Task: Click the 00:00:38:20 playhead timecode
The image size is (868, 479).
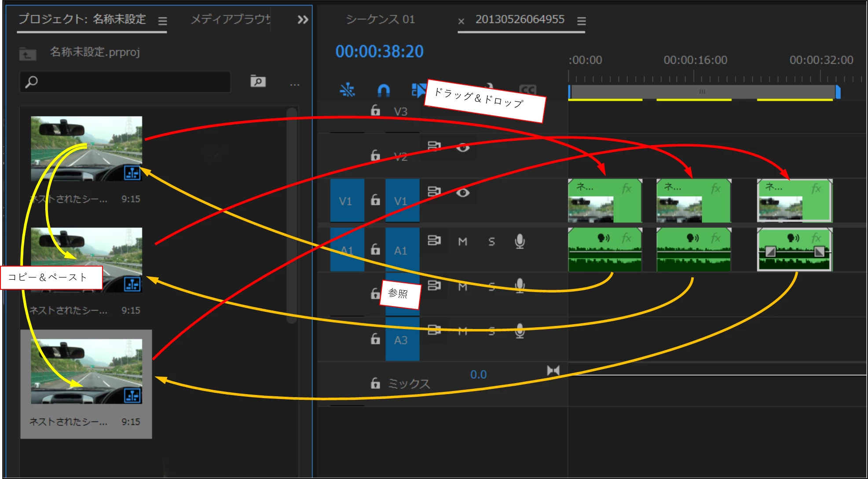Action: 379,51
